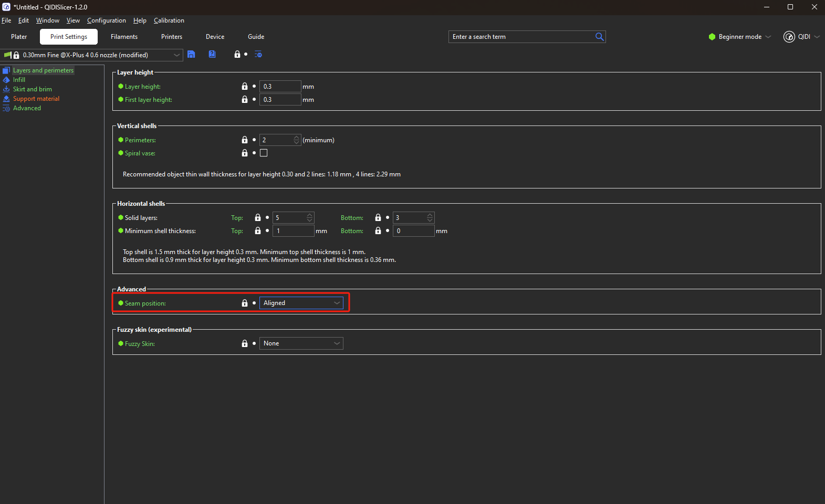Screen dimensions: 825x504
Task: Click the save preset floppy disk icon
Action: (191, 55)
